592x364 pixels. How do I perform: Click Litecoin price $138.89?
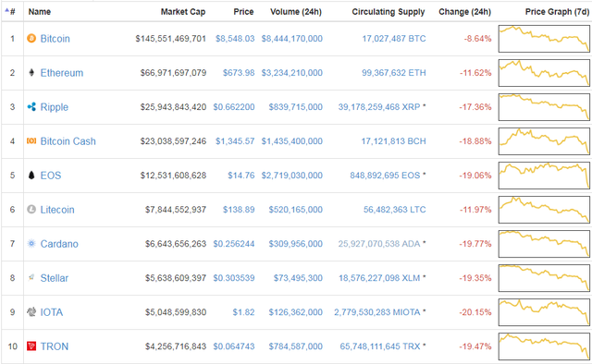[239, 210]
